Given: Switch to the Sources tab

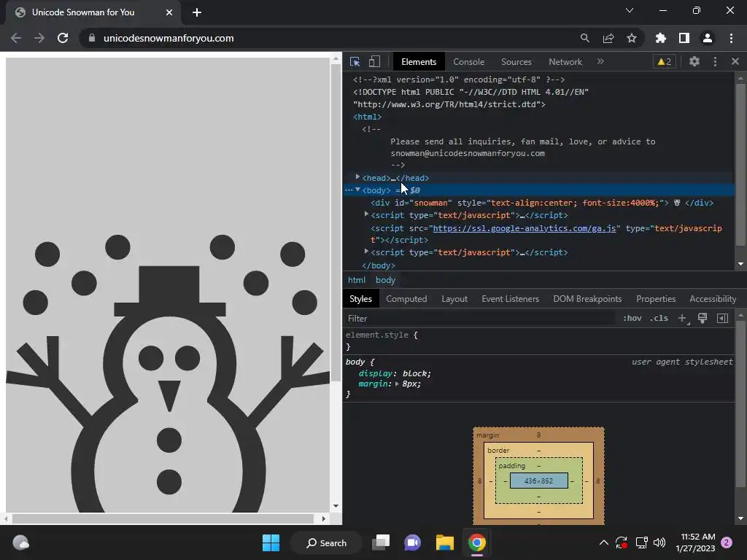Looking at the screenshot, I should (516, 62).
